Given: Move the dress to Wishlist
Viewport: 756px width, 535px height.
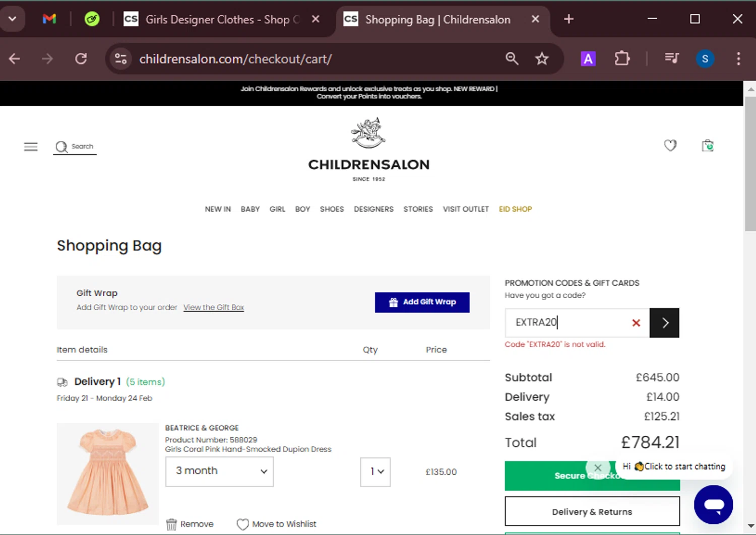Looking at the screenshot, I should [277, 524].
